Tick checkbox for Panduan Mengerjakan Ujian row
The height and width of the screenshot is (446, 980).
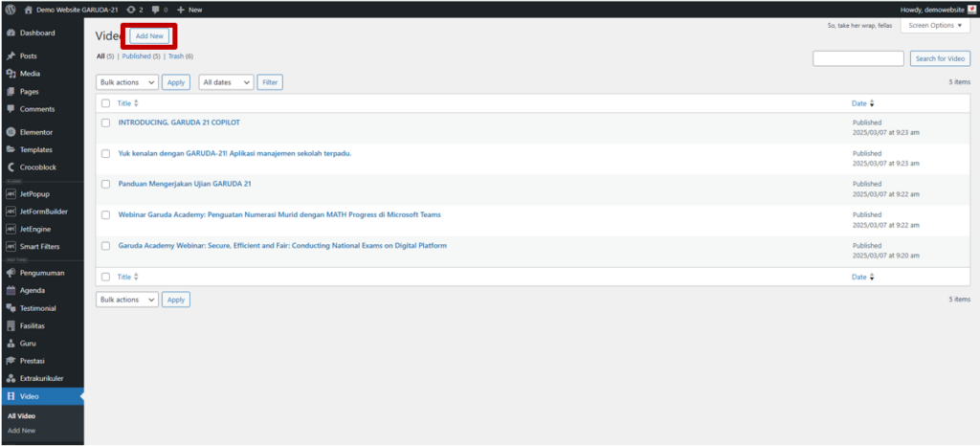[x=105, y=185]
